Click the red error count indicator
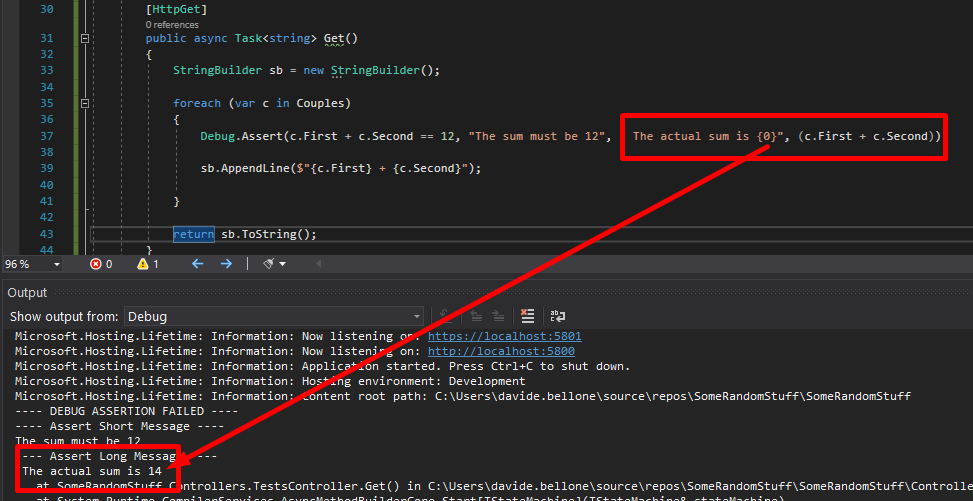This screenshot has height=501, width=973. tap(101, 264)
